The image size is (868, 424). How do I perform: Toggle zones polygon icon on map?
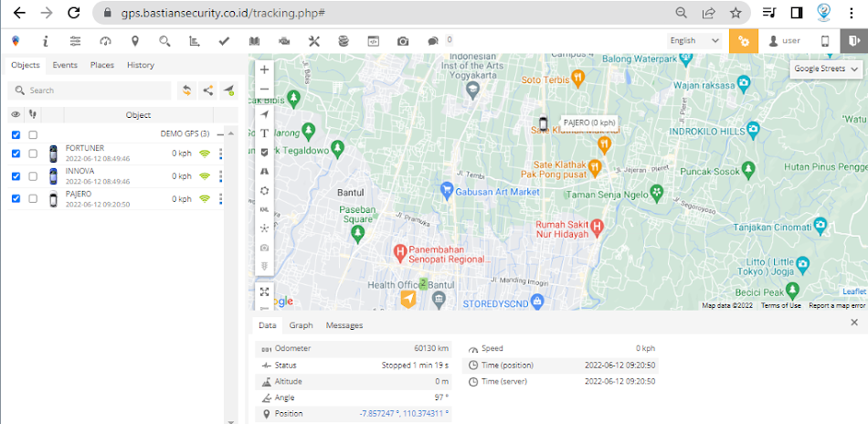[x=265, y=190]
